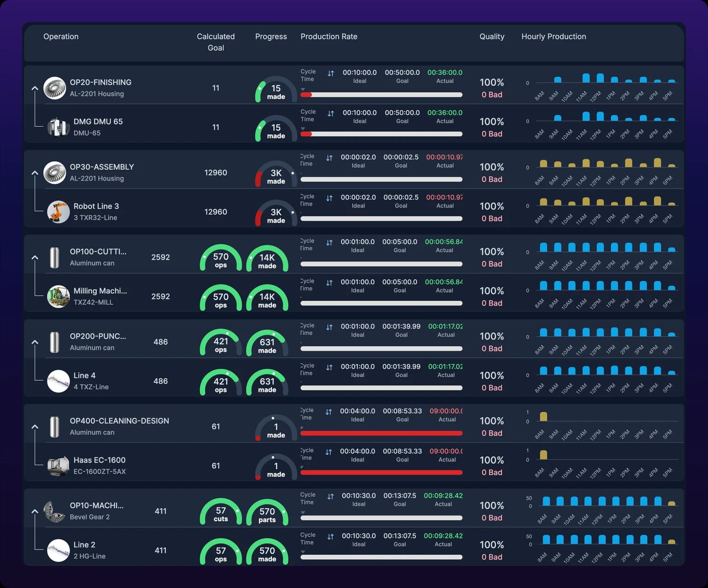Click the Line 4 round icon
This screenshot has width=708, height=588.
click(58, 381)
